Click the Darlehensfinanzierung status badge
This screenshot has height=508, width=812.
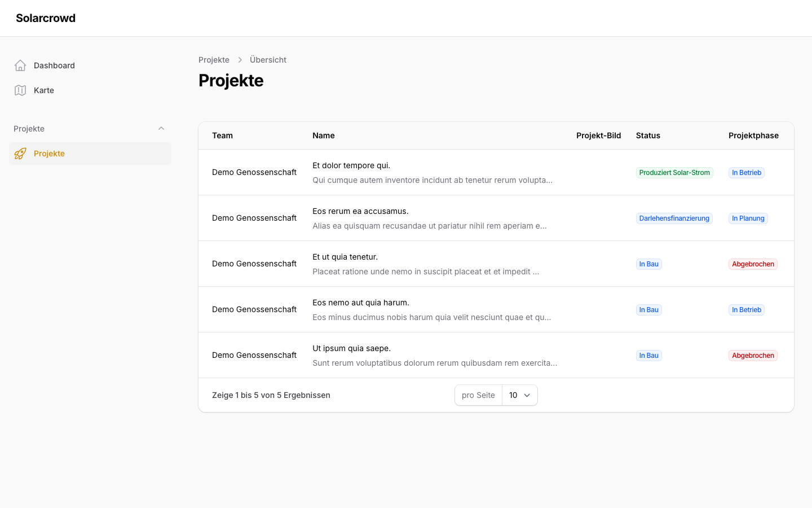click(674, 218)
